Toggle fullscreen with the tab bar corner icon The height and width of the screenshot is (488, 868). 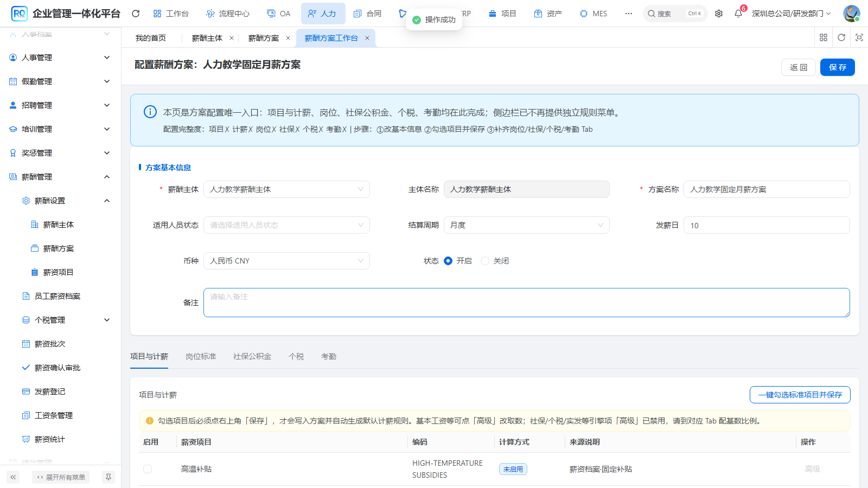(859, 37)
